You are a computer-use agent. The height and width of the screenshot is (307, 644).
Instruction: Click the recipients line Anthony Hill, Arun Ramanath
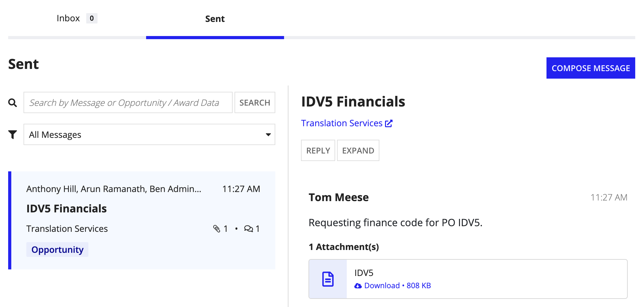114,189
